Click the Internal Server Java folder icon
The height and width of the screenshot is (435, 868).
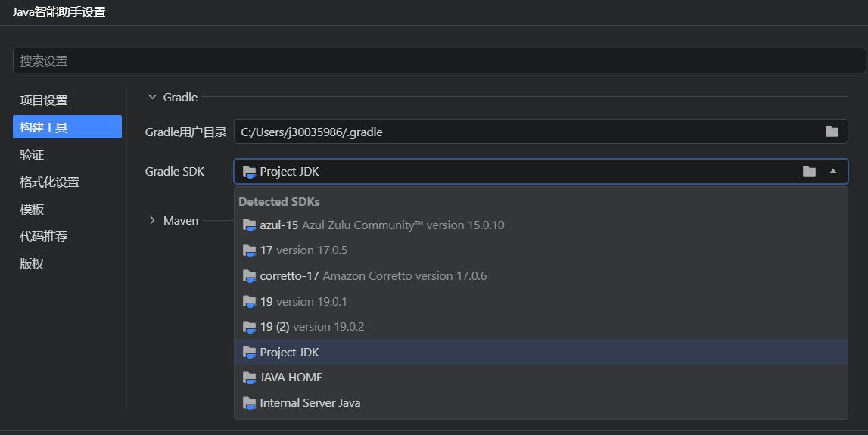click(x=249, y=403)
